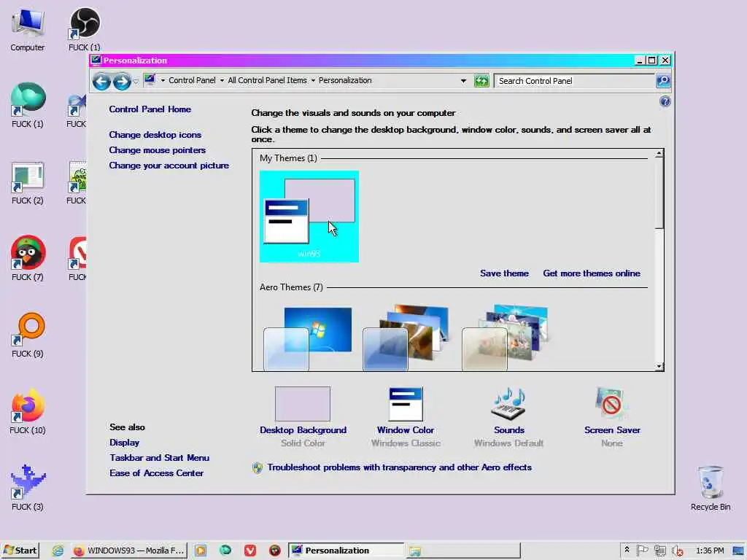Click the media player taskbar icon
747x560 pixels.
(201, 551)
